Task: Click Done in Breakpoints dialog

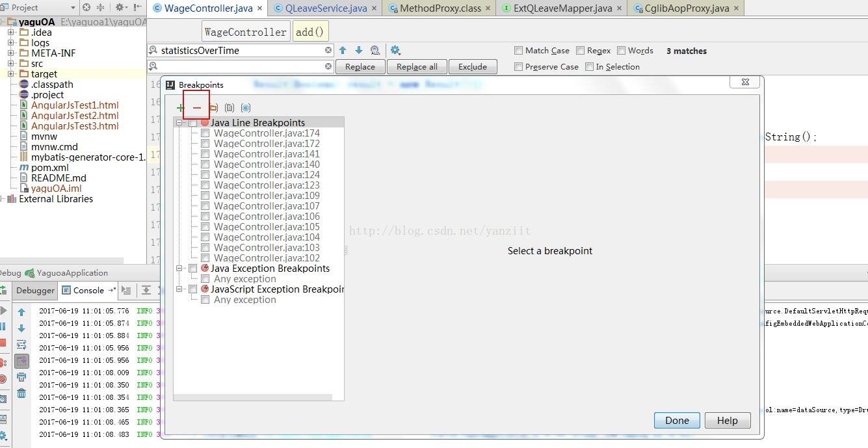Action: point(677,421)
